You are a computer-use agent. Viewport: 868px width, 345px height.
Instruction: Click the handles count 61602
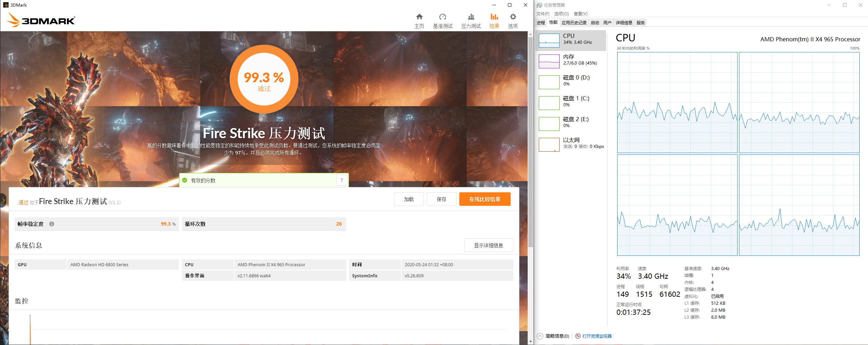coord(670,294)
